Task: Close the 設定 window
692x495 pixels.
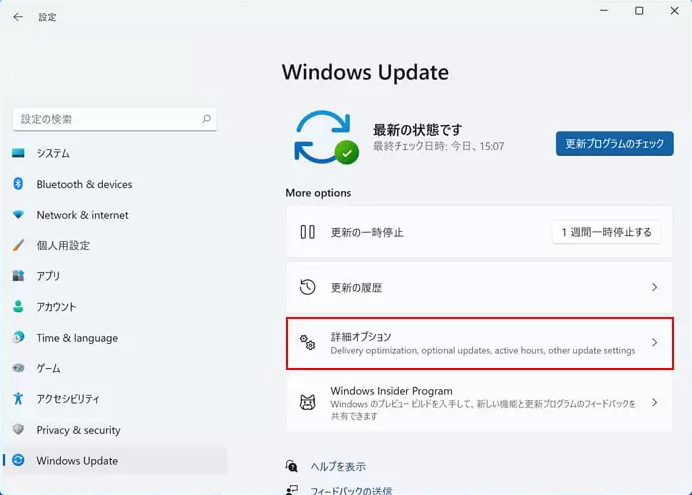Action: [674, 11]
